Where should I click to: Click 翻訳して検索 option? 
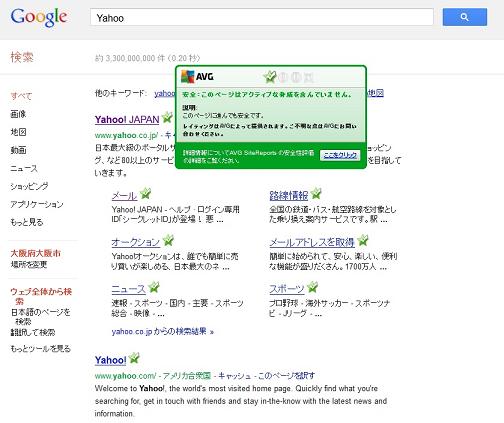(x=33, y=332)
